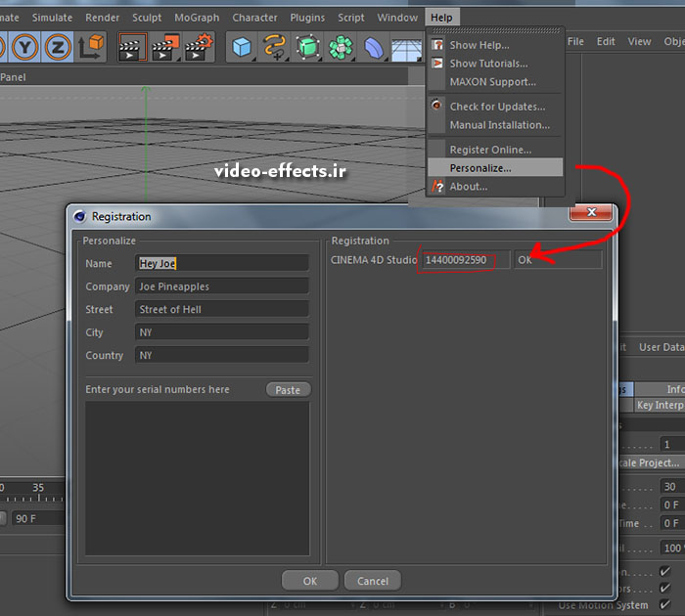Open Object Manager Edit menu
This screenshot has width=685, height=616.
[x=606, y=41]
